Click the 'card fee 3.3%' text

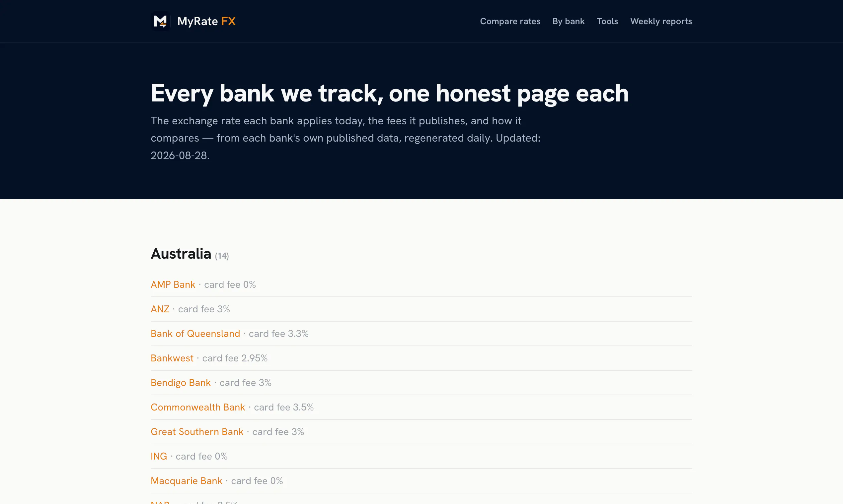coord(278,333)
